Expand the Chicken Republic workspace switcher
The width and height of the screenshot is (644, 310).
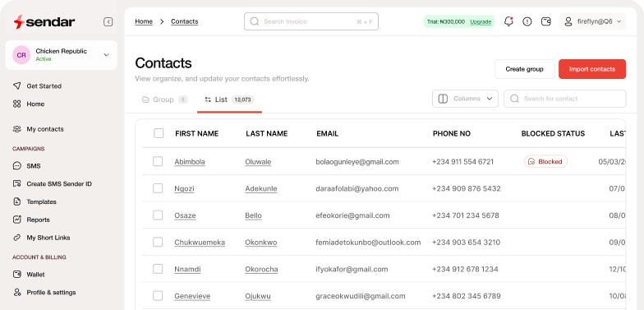(x=61, y=55)
